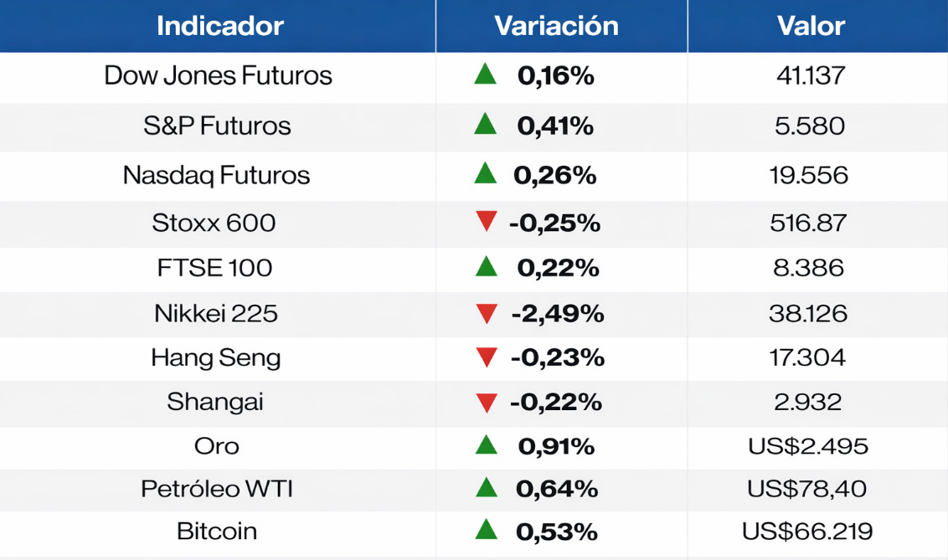This screenshot has width=948, height=560.
Task: Click the red down arrow for Stoxx 600
Action: [486, 223]
